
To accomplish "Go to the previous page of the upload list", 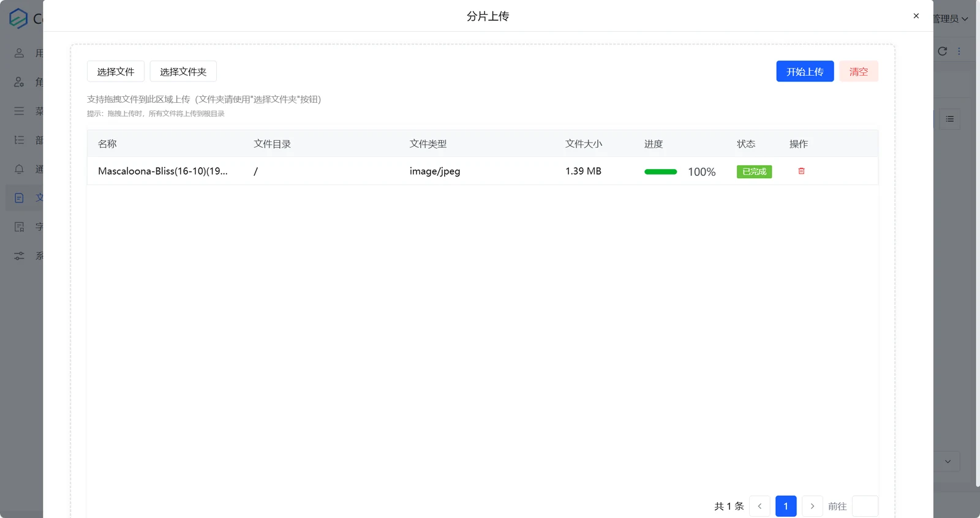I will click(x=759, y=506).
